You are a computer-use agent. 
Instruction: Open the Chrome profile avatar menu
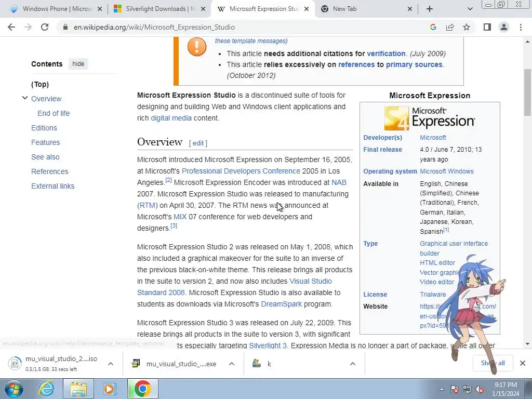coord(504,27)
